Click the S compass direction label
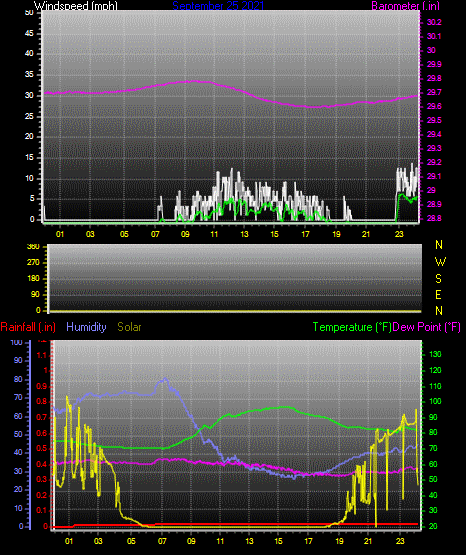This screenshot has height=555, width=466. coord(438,279)
